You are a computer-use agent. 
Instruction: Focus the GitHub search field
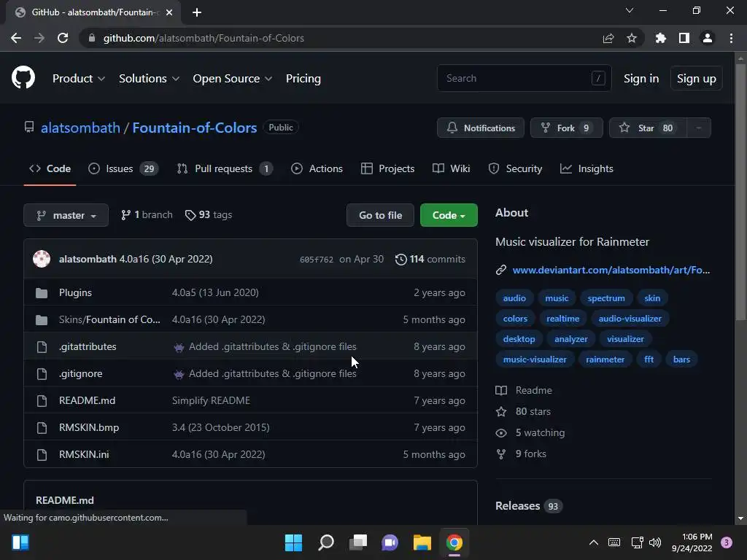[524, 78]
